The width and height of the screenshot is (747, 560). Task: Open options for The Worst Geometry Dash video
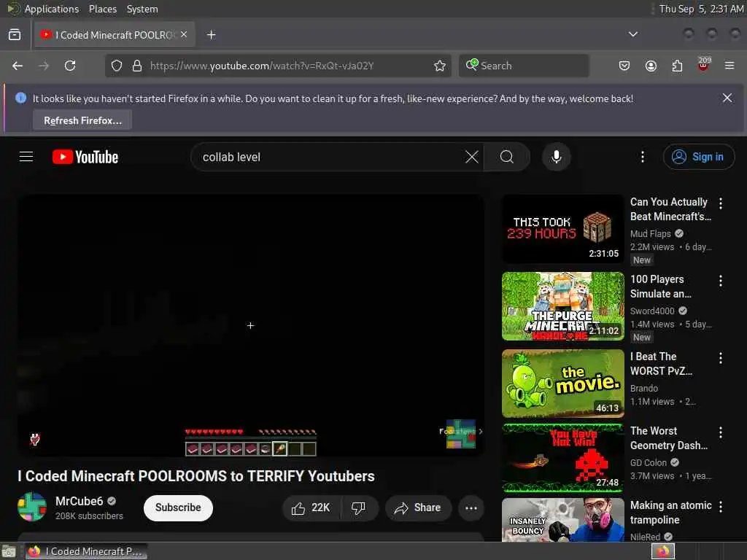(x=720, y=432)
